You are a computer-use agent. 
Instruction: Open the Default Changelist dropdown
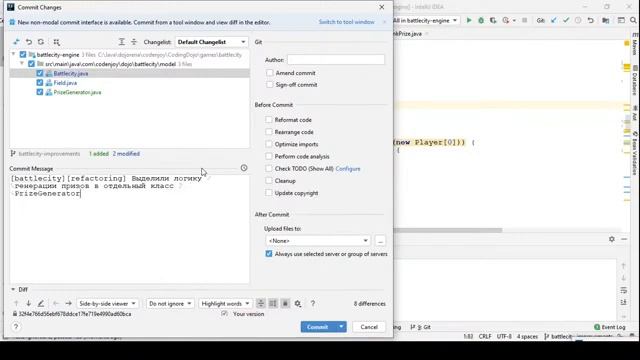pyautogui.click(x=211, y=42)
